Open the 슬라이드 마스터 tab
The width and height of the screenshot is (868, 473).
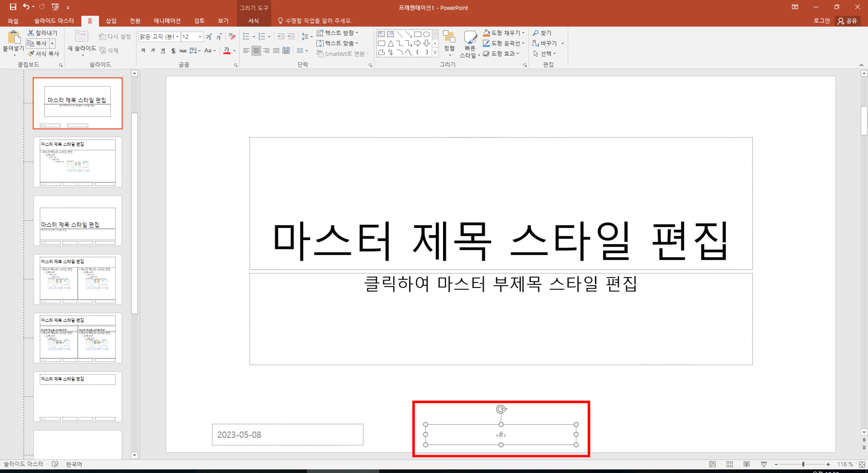pyautogui.click(x=54, y=20)
